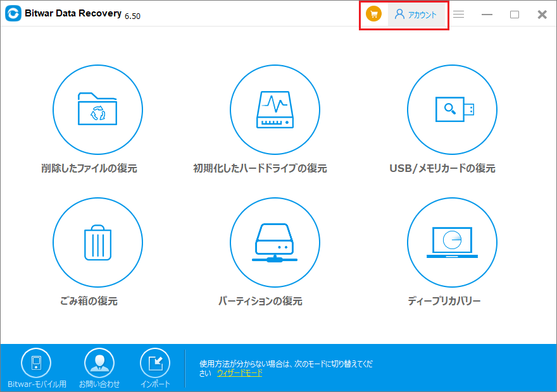This screenshot has width=557, height=392.
Task: Open formatted hard drive recovery icon
Action: click(x=274, y=109)
